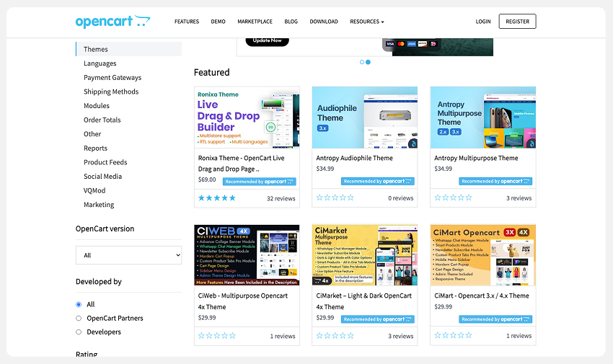
Task: Select Order Totals category
Action: coord(102,120)
